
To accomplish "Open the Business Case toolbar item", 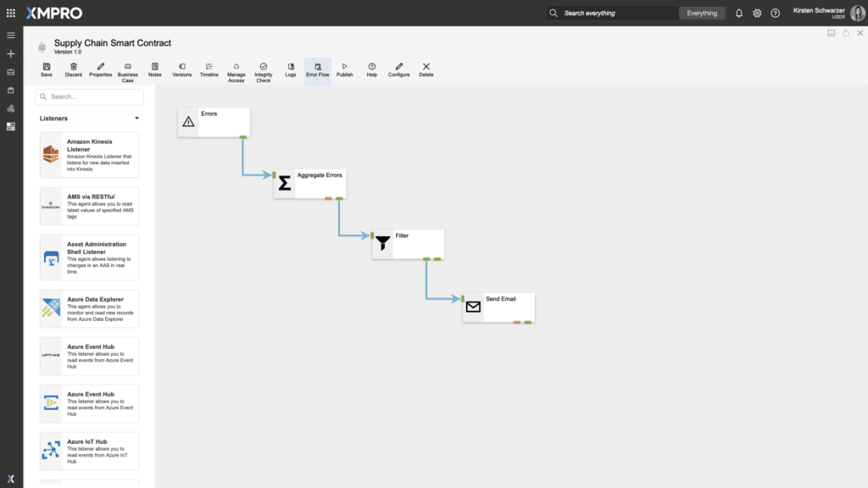I will tap(127, 71).
